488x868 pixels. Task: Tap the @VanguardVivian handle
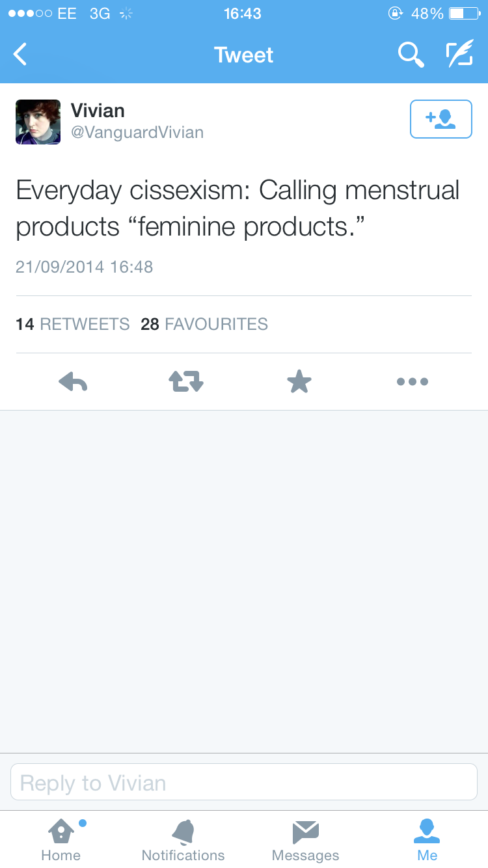[137, 133]
